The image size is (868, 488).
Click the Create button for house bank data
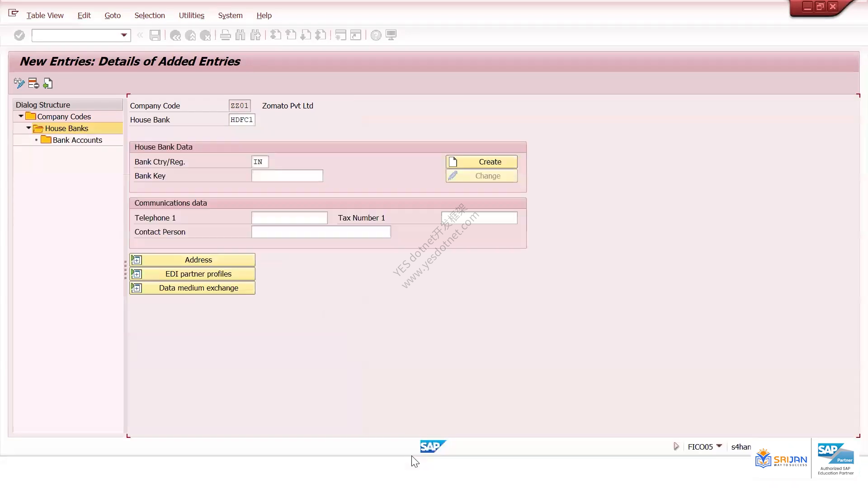point(481,162)
